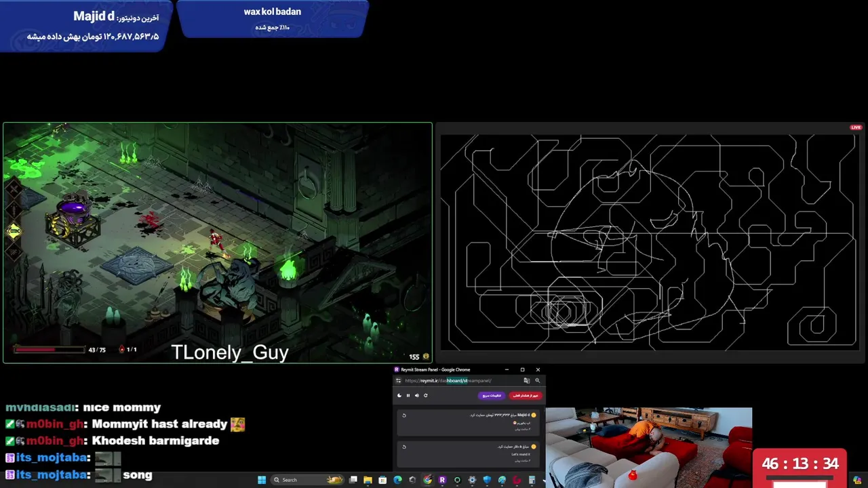Click the TLonely_Guy name overlay
Image resolution: width=868 pixels, height=488 pixels.
coord(230,352)
